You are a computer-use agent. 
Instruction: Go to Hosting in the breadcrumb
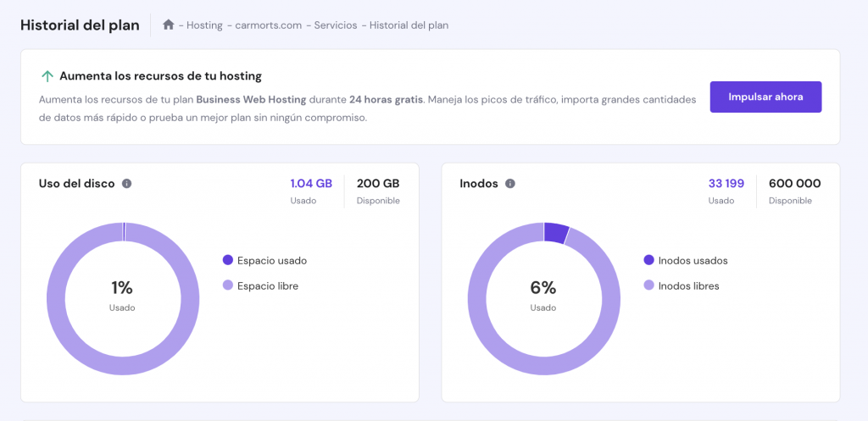(204, 25)
